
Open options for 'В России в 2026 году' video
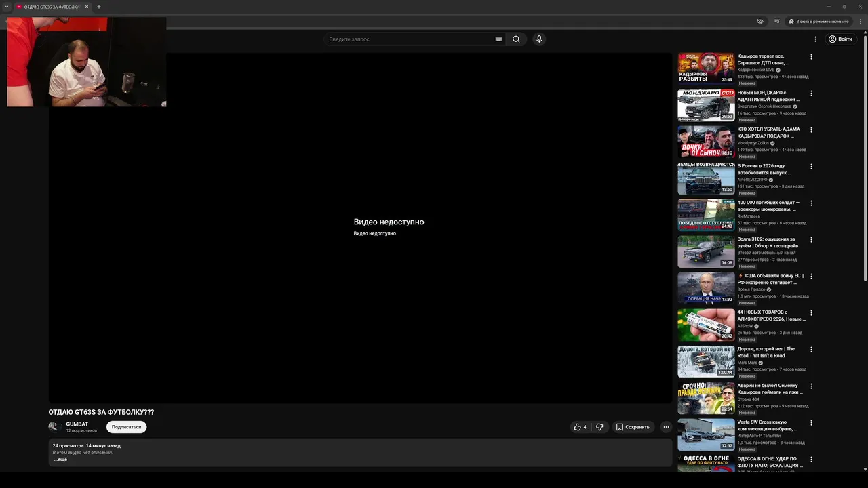click(x=811, y=167)
